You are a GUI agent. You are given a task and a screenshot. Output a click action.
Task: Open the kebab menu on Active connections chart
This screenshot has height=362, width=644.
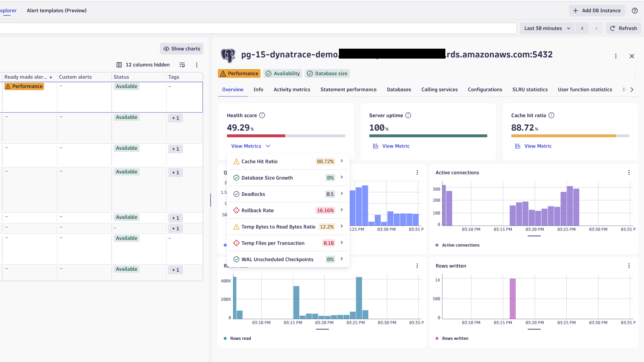tap(629, 172)
